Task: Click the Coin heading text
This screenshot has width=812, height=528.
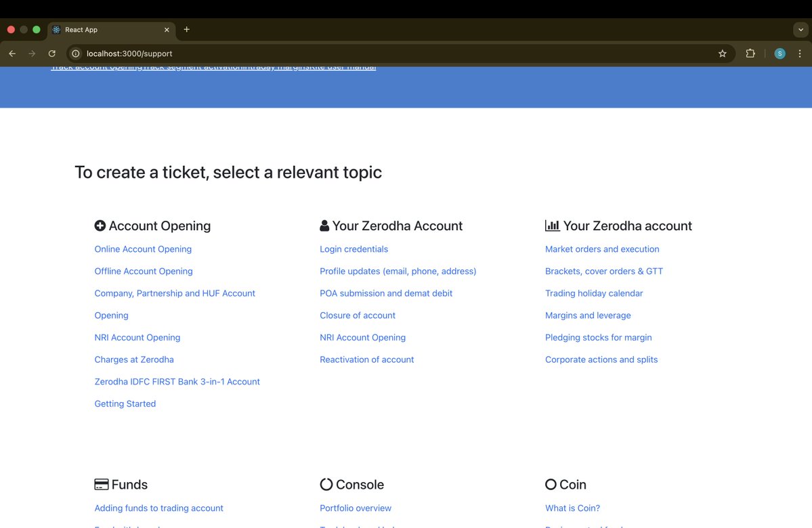Action: tap(573, 485)
